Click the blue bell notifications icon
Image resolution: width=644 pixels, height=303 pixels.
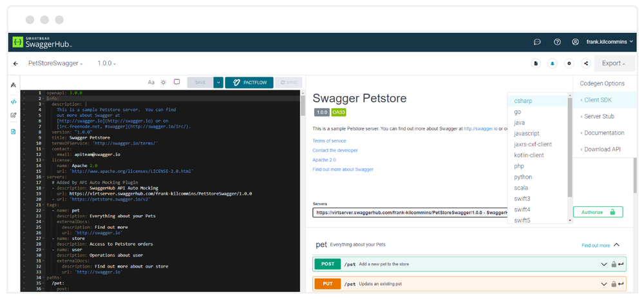click(x=553, y=63)
